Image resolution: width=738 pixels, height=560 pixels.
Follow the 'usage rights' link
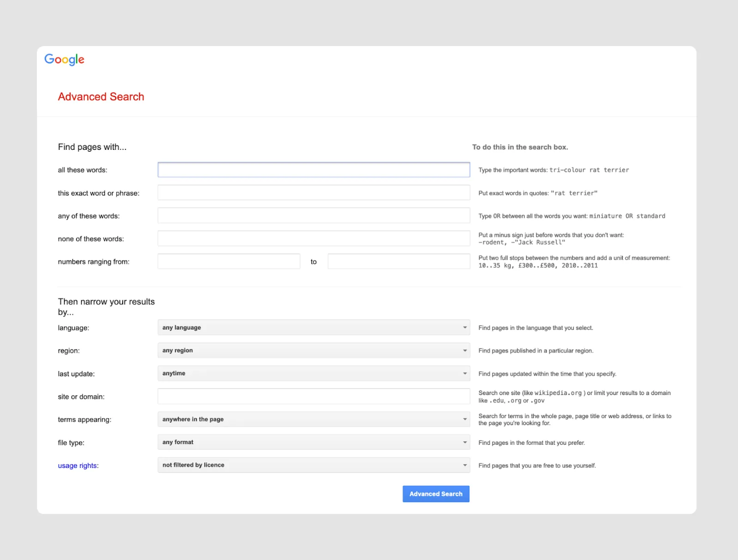tap(77, 466)
